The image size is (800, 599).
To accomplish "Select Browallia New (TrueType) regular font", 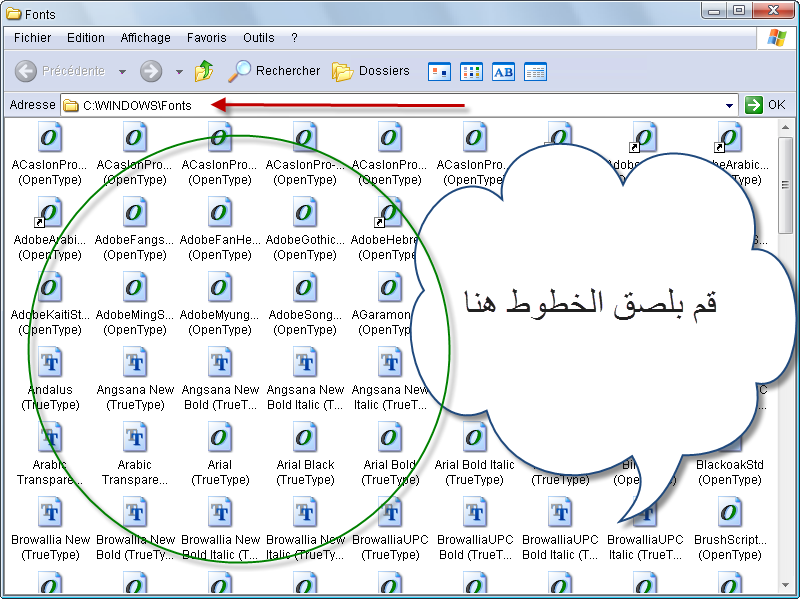I will (50, 528).
